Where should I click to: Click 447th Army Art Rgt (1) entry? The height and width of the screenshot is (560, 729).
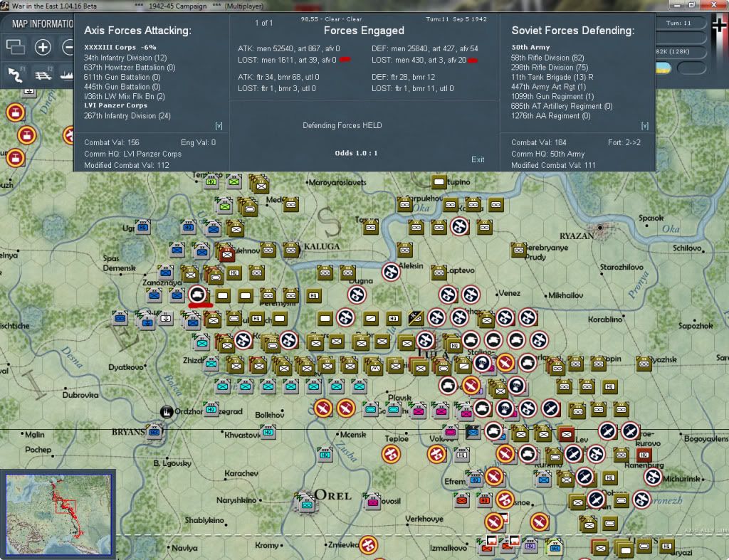coord(548,87)
